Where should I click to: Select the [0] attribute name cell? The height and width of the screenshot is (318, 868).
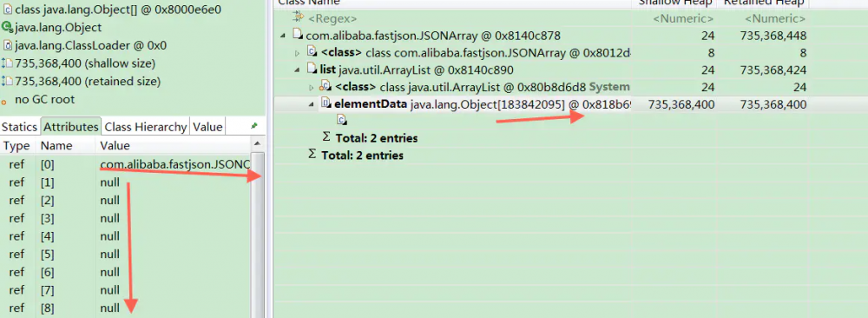48,164
